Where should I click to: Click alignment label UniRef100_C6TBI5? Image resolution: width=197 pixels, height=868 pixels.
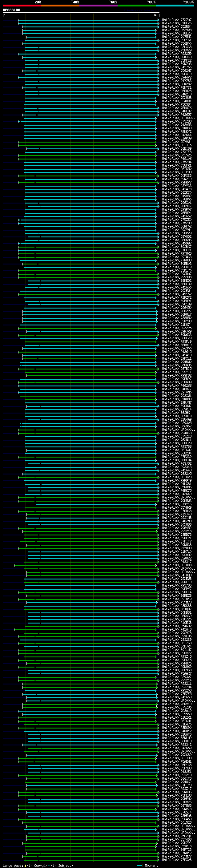click(x=177, y=369)
